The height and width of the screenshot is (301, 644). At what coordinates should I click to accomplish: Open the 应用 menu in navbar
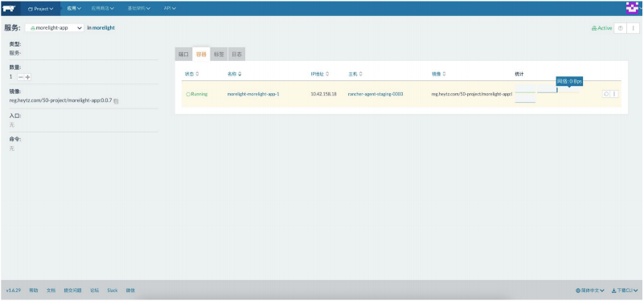point(74,8)
